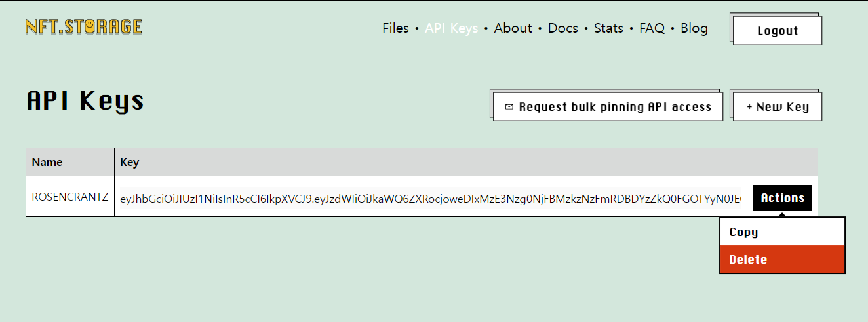Image resolution: width=868 pixels, height=322 pixels.
Task: Click the Key column header
Action: point(431,162)
